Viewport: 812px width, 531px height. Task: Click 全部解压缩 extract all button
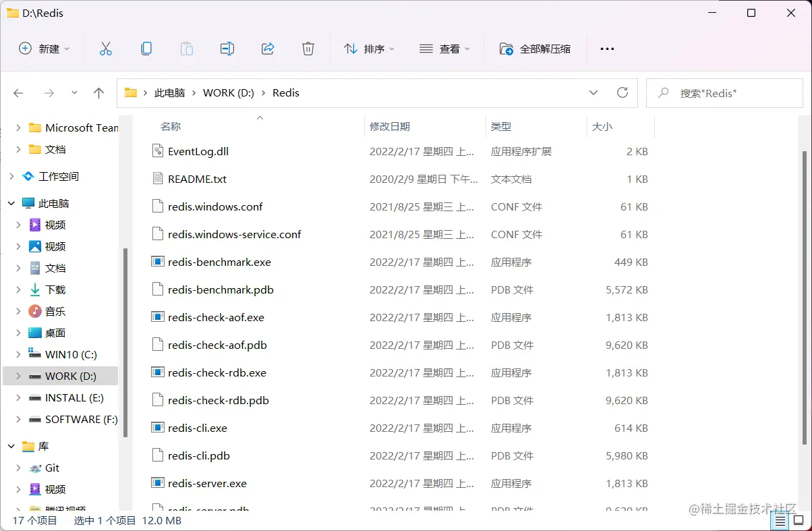coord(535,49)
